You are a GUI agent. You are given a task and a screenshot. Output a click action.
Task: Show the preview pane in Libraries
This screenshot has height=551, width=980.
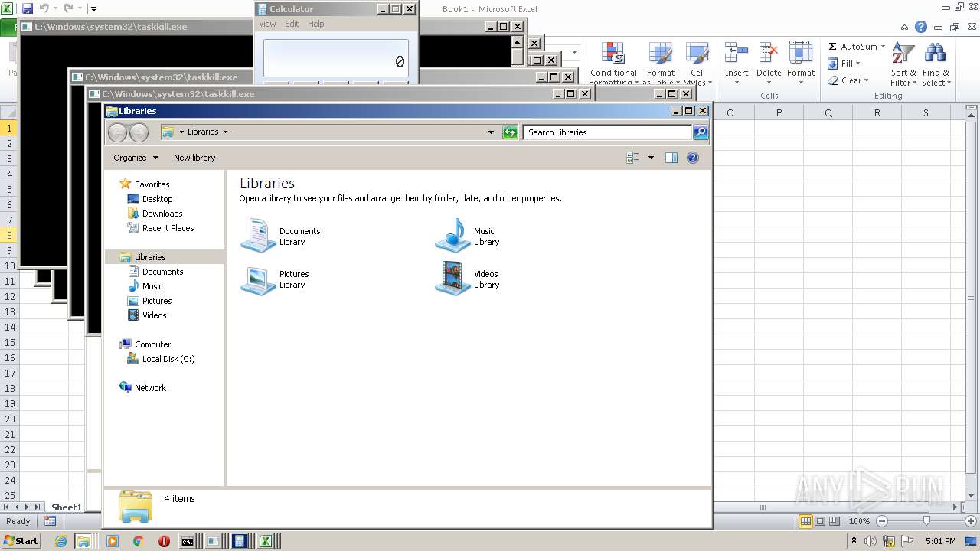click(671, 158)
